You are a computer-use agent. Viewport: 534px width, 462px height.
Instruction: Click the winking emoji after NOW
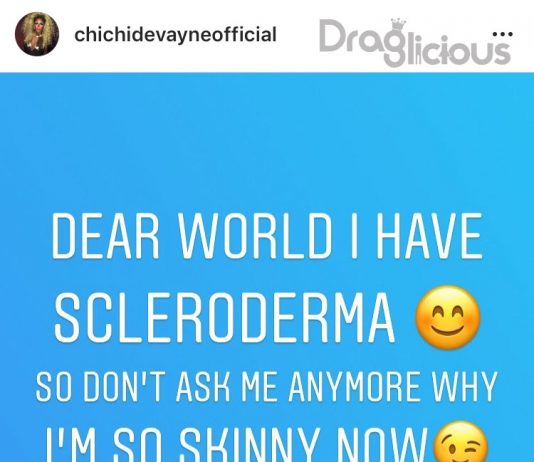[x=460, y=442]
